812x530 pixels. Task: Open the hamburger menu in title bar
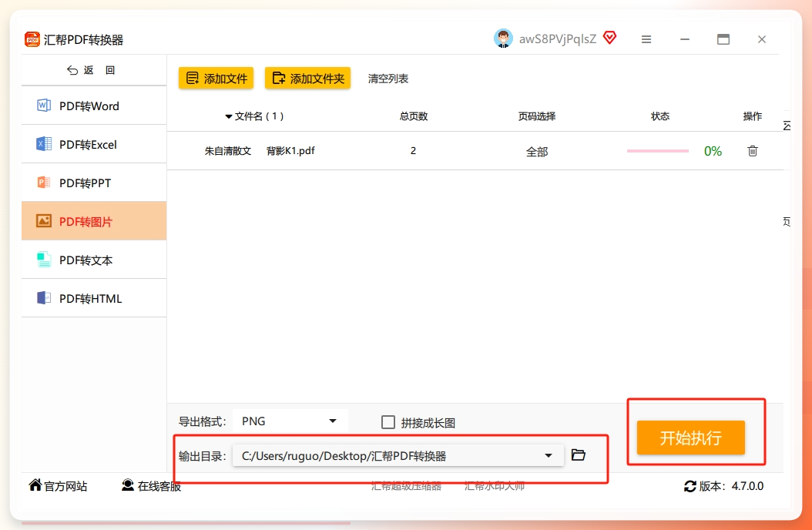646,39
